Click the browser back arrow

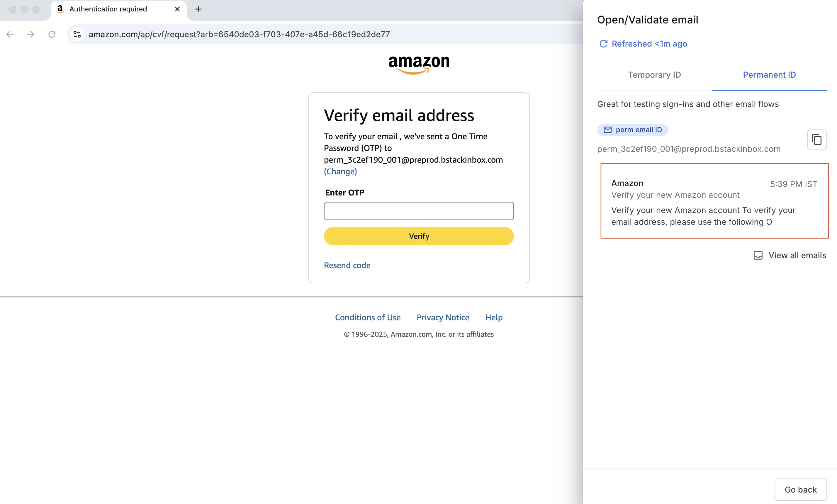tap(10, 34)
